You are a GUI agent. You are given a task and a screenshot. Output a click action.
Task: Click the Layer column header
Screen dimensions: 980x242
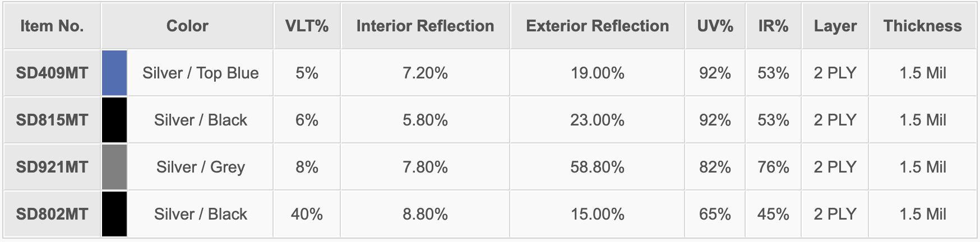(x=835, y=26)
